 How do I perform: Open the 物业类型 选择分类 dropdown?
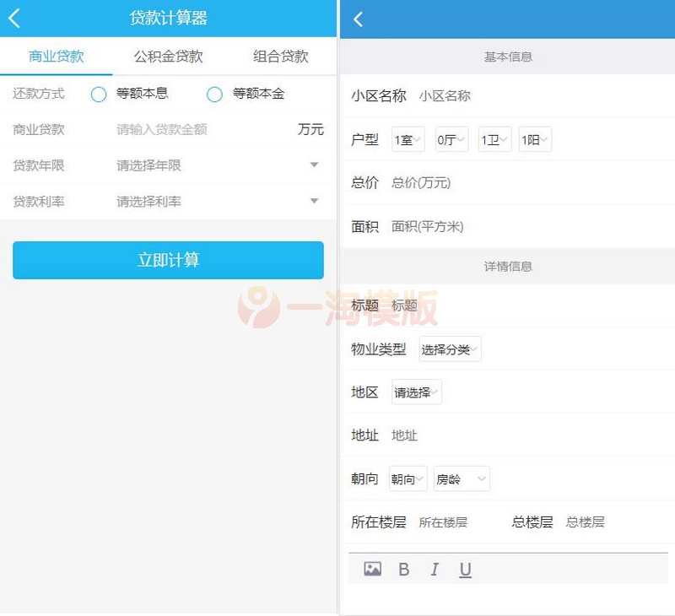click(451, 348)
